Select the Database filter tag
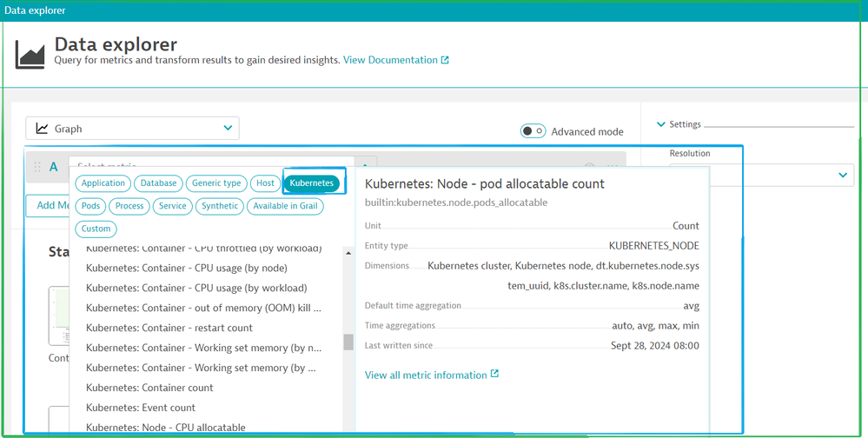This screenshot has height=438, width=868. click(159, 183)
